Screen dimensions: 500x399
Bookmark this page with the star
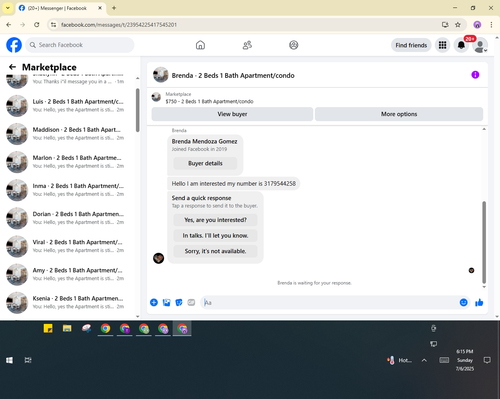[458, 25]
